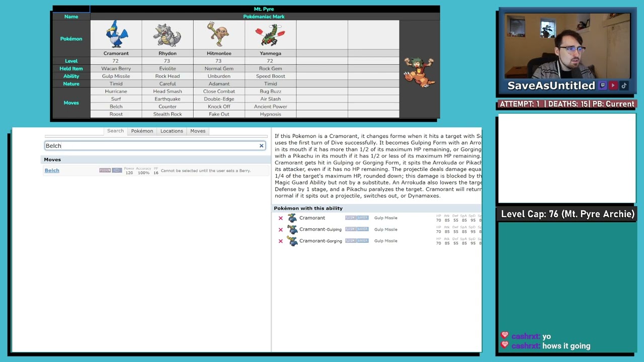644x362 pixels.
Task: Remove Cramorant row with red X
Action: click(281, 218)
